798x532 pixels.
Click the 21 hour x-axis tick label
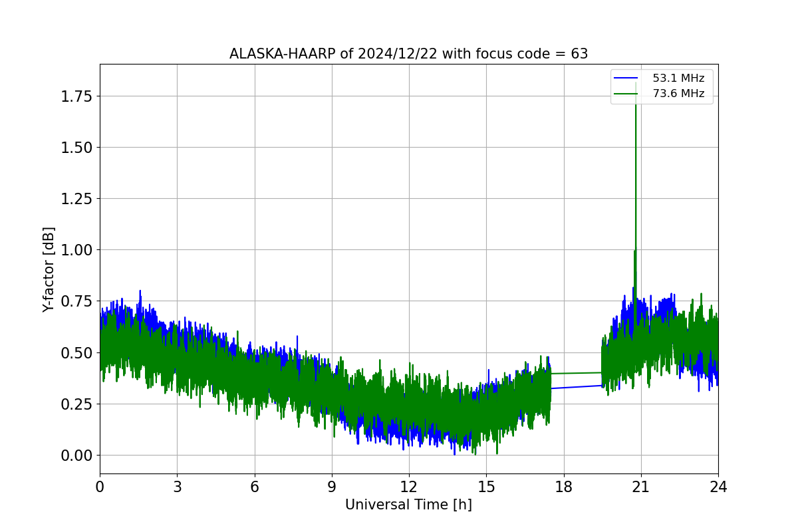pos(641,487)
